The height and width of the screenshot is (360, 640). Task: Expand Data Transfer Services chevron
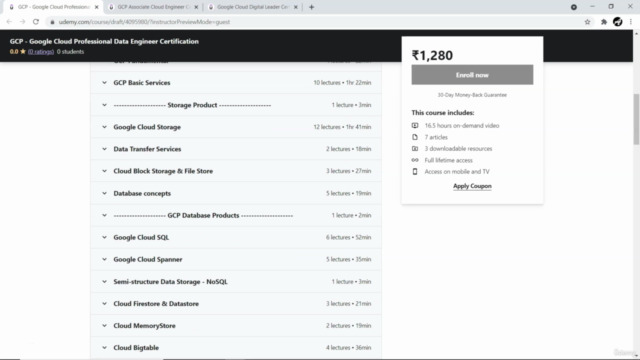[x=104, y=149]
